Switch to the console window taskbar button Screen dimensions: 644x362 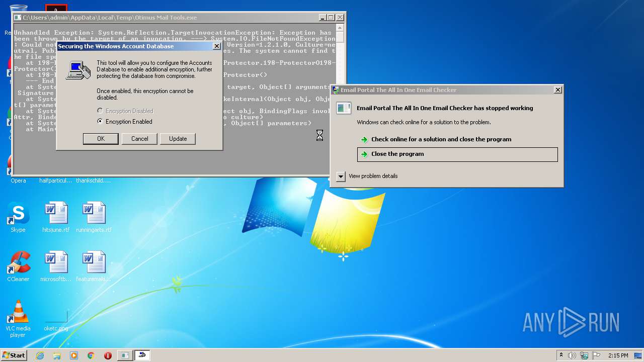[125, 355]
